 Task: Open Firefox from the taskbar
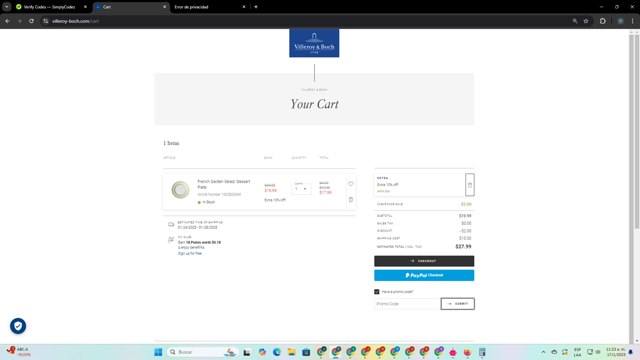467,352
